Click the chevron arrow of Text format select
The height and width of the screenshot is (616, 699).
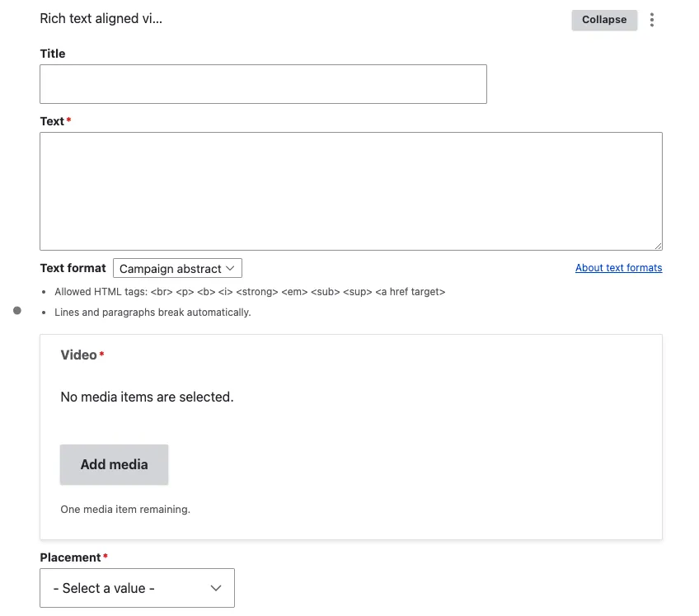(x=232, y=268)
